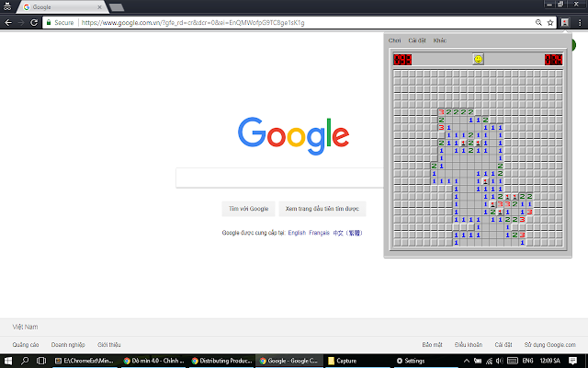The image size is (588, 368).
Task: Click the 12:09 SA taskbar clock
Action: coord(550,361)
